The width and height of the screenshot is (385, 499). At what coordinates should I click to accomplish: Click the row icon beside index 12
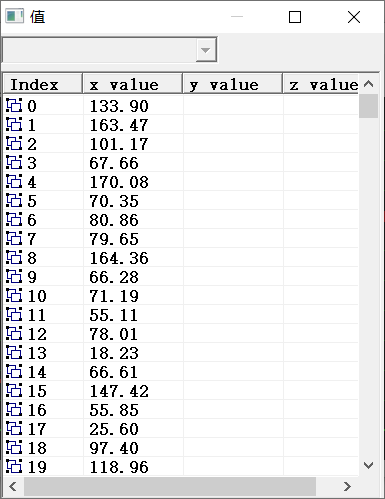click(x=14, y=333)
